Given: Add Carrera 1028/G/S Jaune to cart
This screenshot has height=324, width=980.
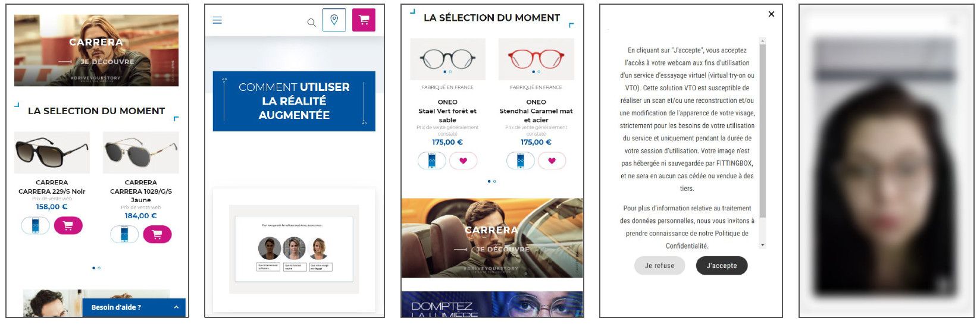Looking at the screenshot, I should [157, 234].
